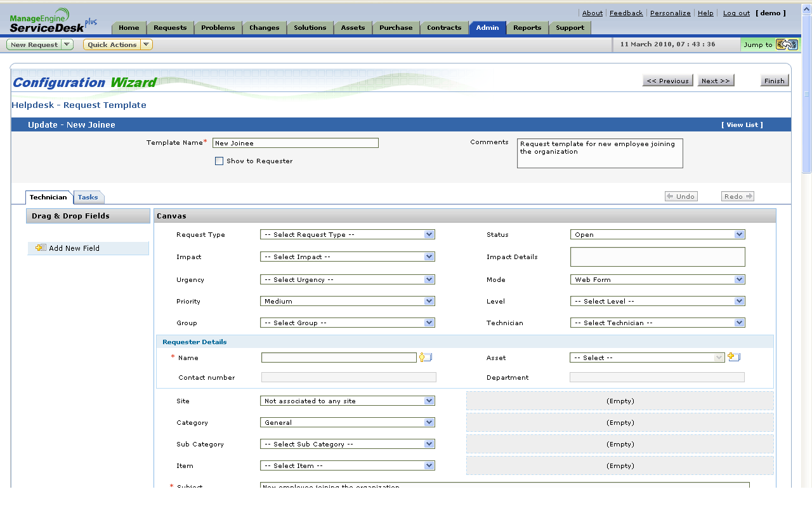Click the Redo arrow button
The image size is (812, 508).
click(x=737, y=196)
